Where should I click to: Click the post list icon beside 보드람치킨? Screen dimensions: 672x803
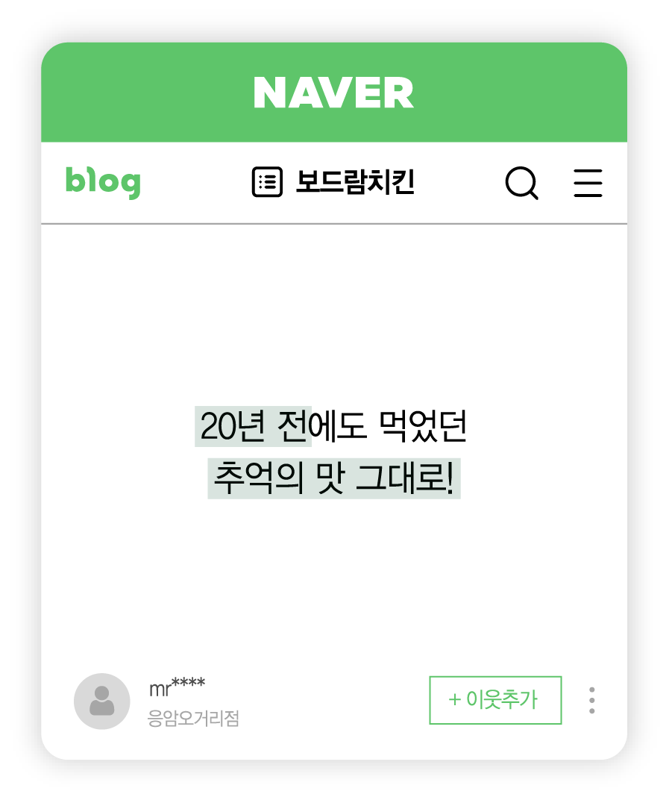click(267, 182)
